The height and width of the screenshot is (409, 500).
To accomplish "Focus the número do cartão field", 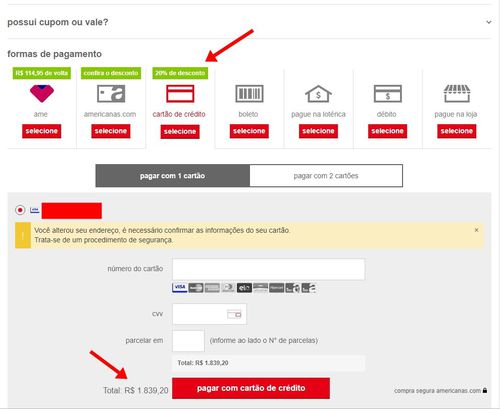I will pos(269,269).
